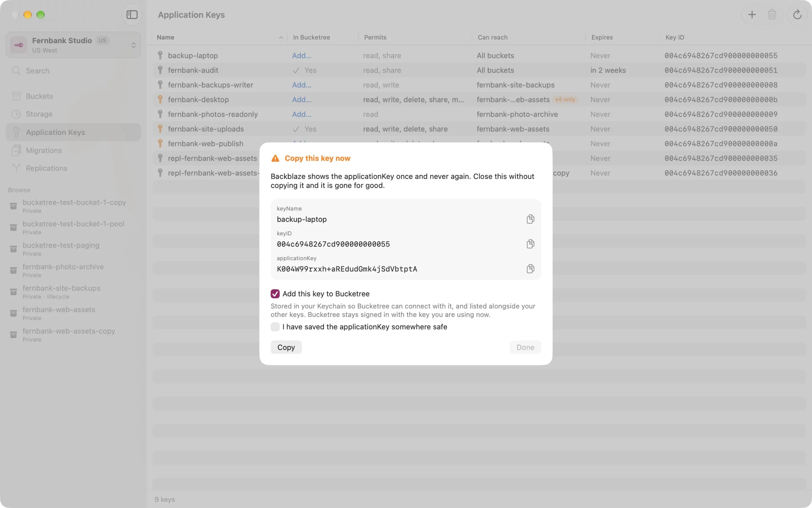Click the orange warning triangle icon
The image size is (812, 508).
[275, 158]
